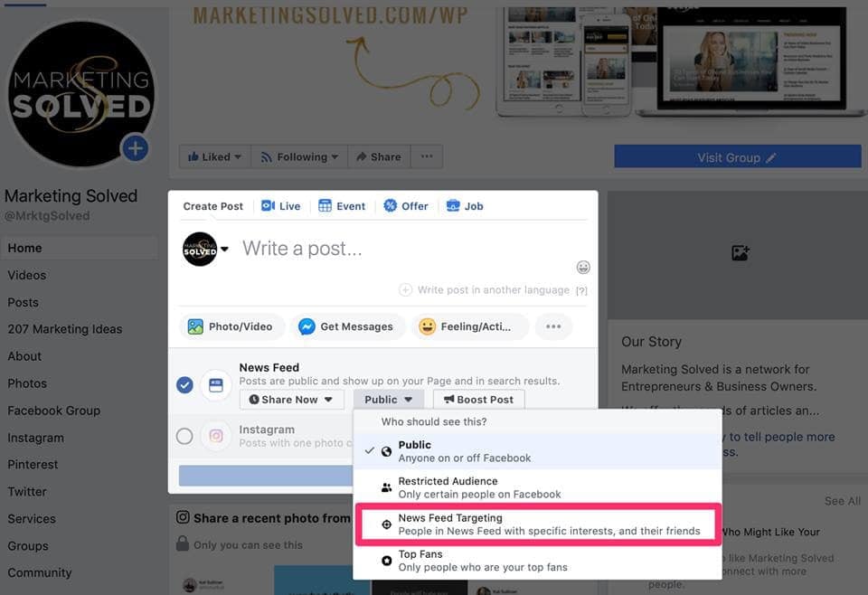
Task: Open the Share Now dropdown
Action: pyautogui.click(x=291, y=400)
